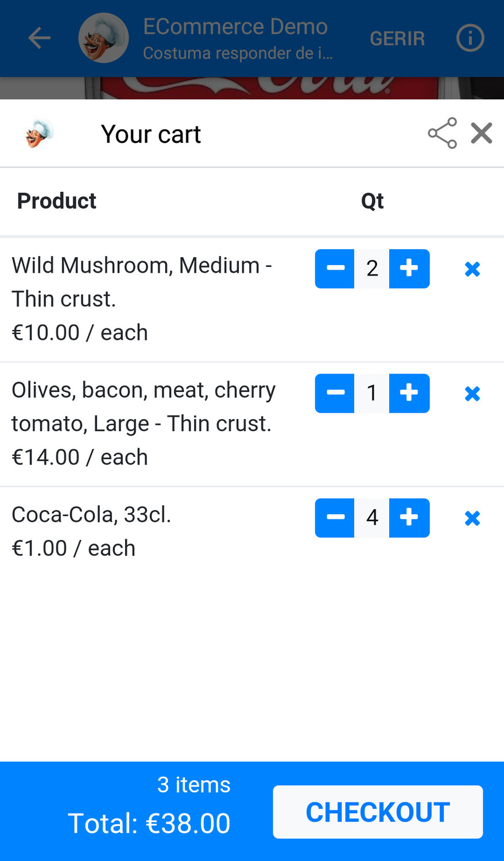Tap the small chef logo beside Your cart
The width and height of the screenshot is (504, 861).
click(x=39, y=134)
